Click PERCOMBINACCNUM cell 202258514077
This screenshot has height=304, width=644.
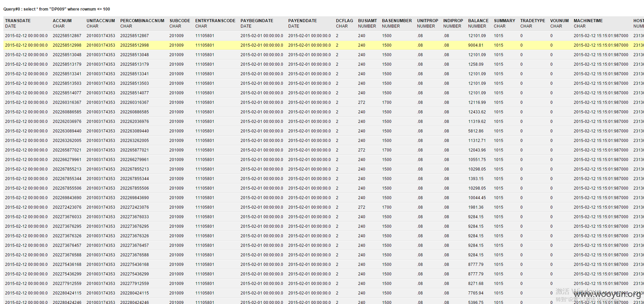point(134,93)
